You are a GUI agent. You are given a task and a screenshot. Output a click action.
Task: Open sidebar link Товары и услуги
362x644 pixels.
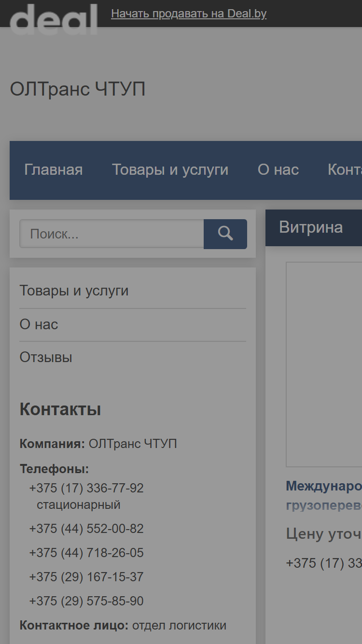pyautogui.click(x=74, y=291)
